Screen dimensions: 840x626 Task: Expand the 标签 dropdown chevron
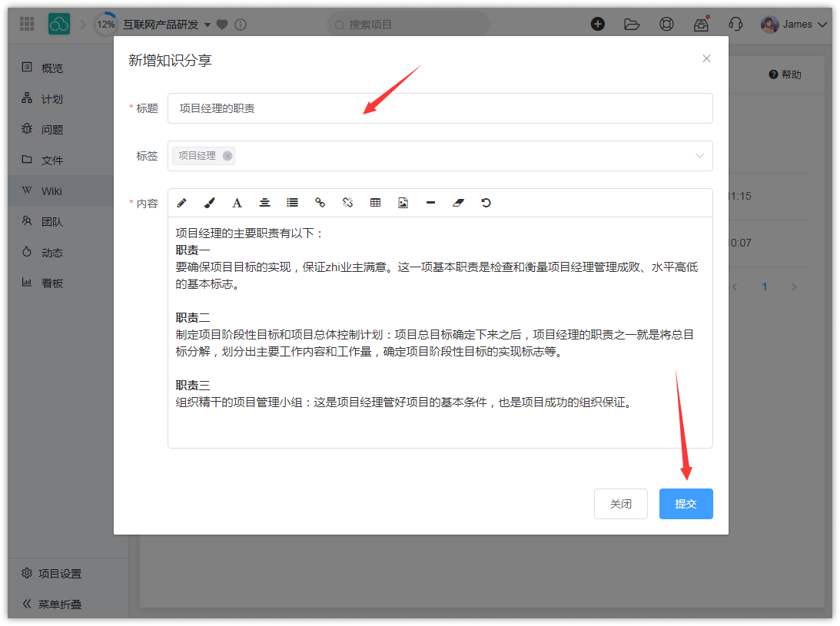pos(699,156)
